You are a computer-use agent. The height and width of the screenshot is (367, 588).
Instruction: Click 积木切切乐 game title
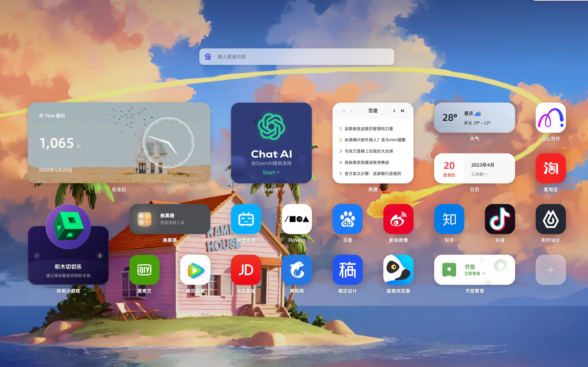point(68,267)
